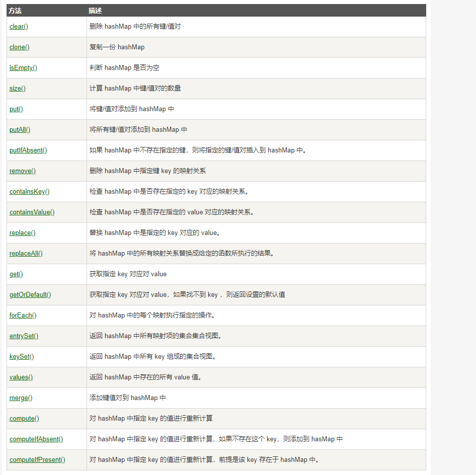
Task: Open the putIfAbsent() link
Action: point(28,150)
